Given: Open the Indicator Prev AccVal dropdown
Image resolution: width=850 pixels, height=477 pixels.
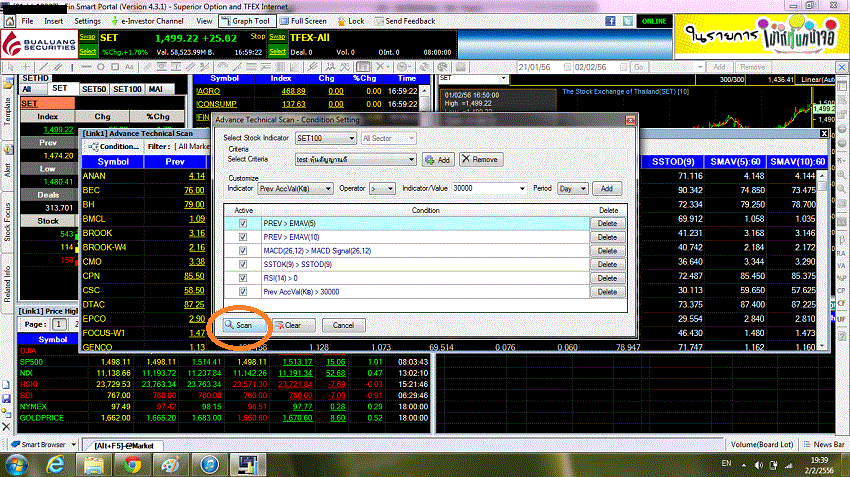Looking at the screenshot, I should point(295,188).
